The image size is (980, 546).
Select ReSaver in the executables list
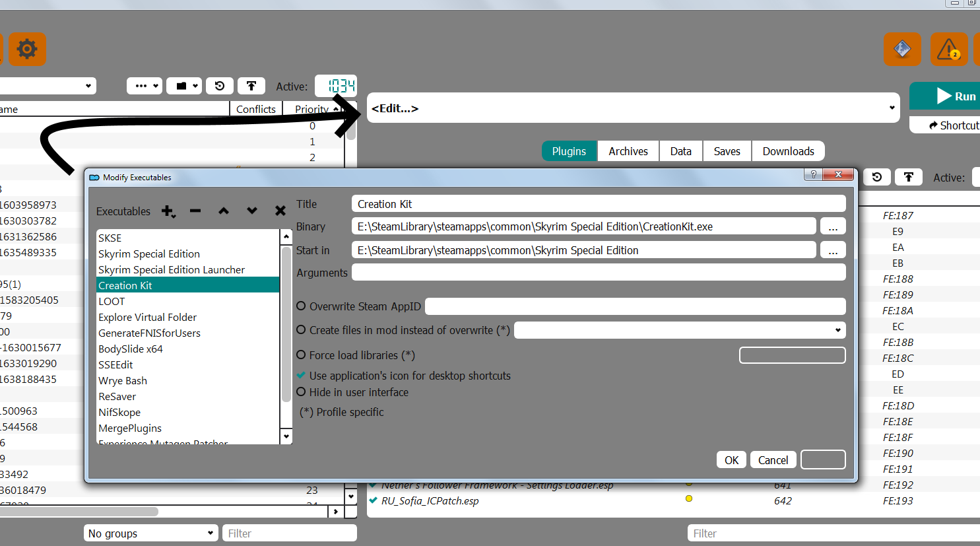188,396
